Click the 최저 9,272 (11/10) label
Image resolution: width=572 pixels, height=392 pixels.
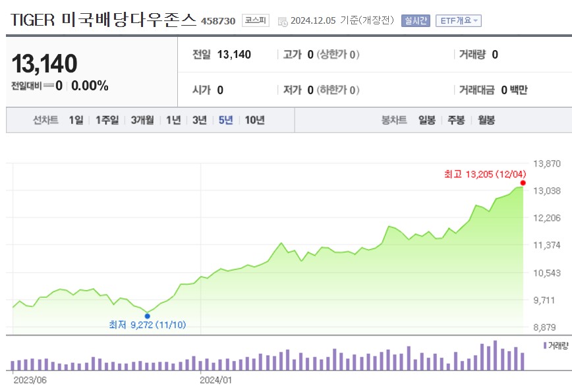148,324
